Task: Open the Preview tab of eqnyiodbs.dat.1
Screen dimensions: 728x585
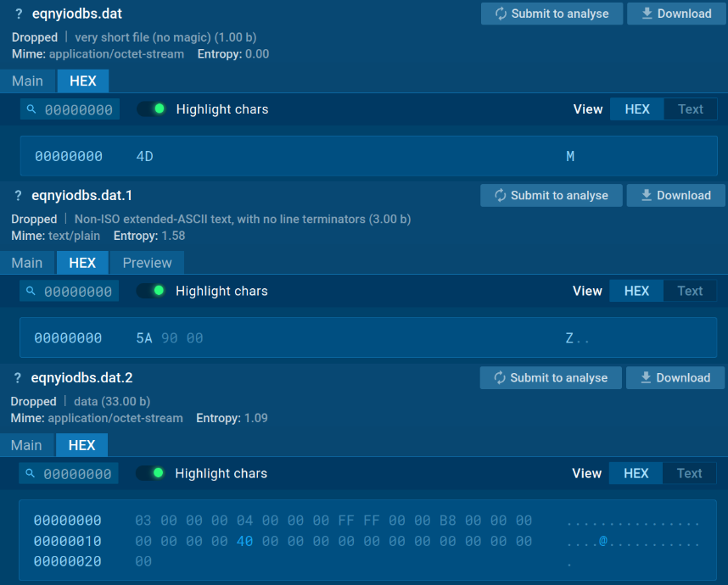Action: point(147,263)
